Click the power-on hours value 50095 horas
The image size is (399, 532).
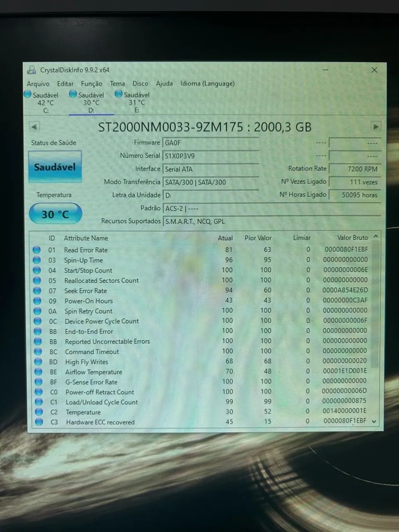(355, 195)
